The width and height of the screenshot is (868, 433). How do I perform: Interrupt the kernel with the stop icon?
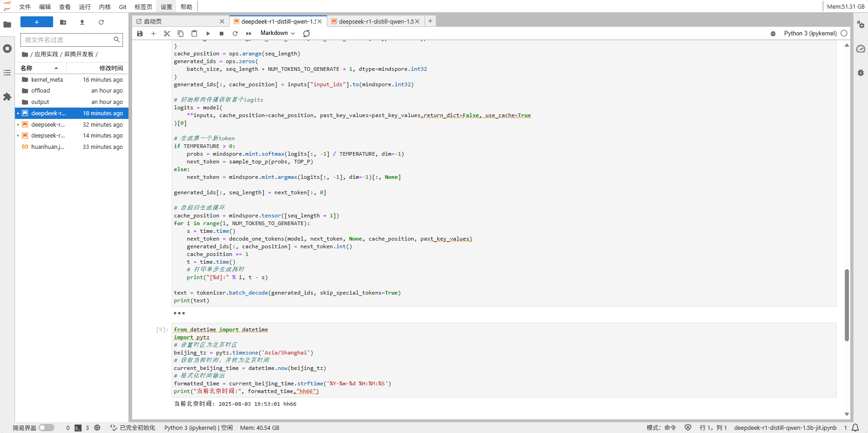(x=222, y=34)
